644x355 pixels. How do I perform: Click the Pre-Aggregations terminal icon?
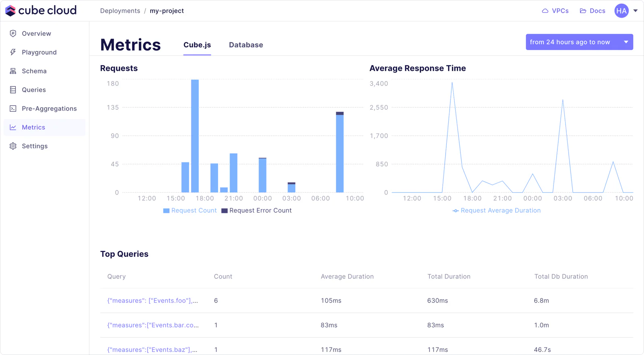click(x=13, y=109)
